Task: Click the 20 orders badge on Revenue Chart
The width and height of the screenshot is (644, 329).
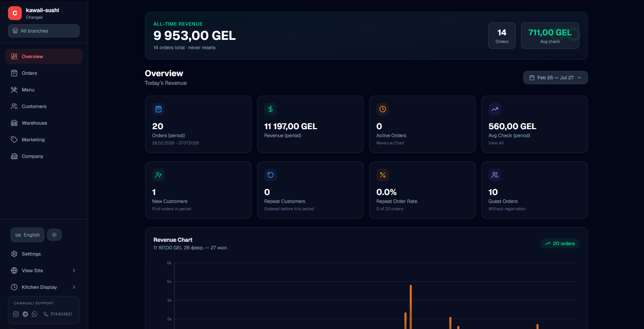Action: pos(560,243)
